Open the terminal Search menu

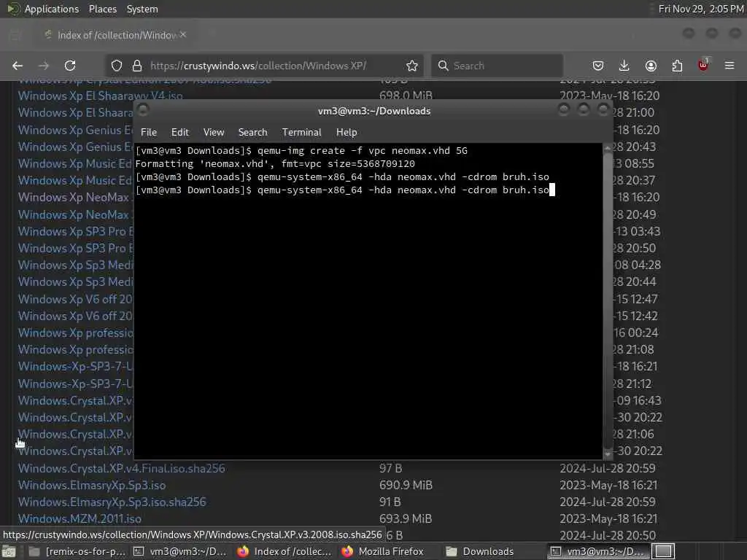pos(252,133)
